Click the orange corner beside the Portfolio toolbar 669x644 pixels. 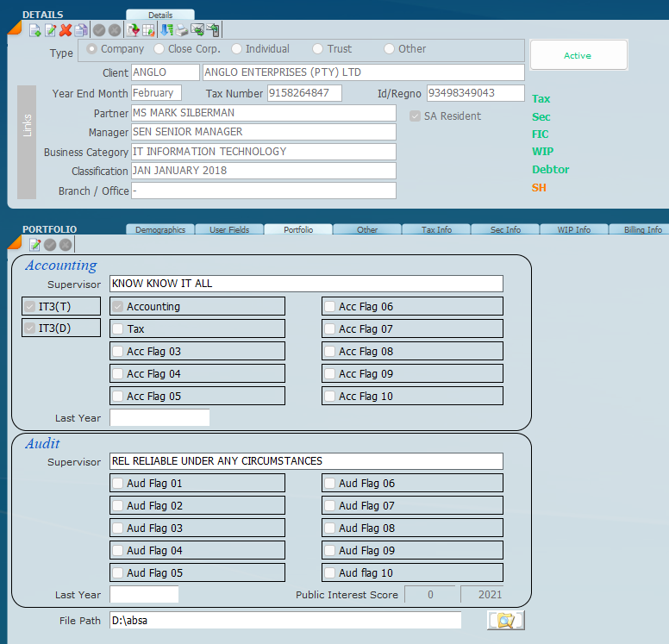click(15, 243)
